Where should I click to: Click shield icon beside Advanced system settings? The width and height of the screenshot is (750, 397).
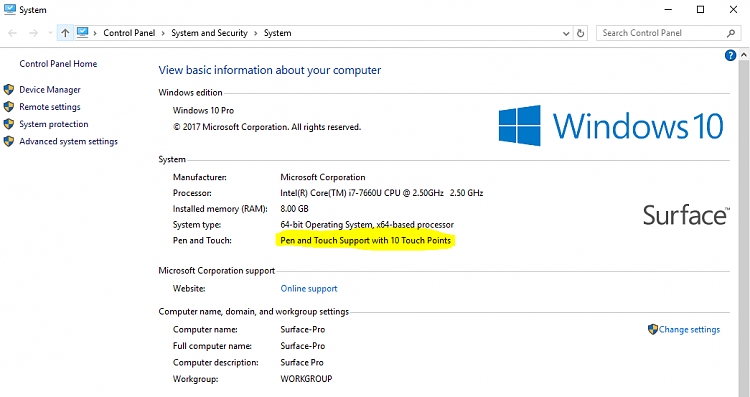point(9,141)
